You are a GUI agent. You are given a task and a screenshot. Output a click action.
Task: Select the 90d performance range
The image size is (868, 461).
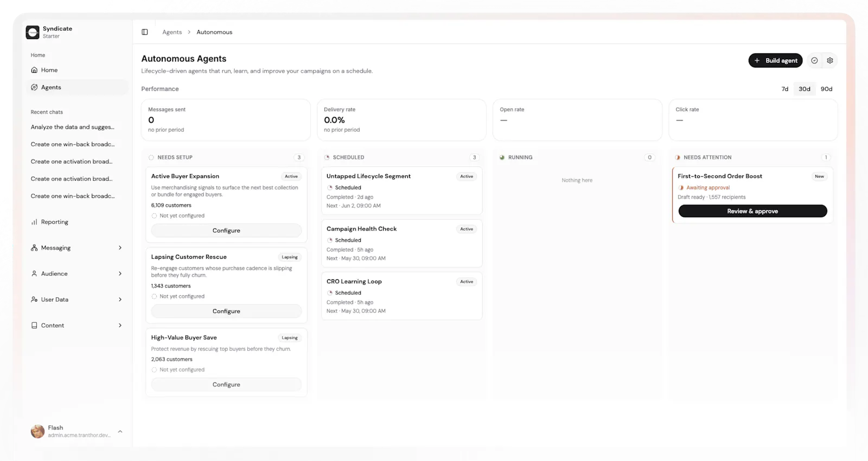826,89
